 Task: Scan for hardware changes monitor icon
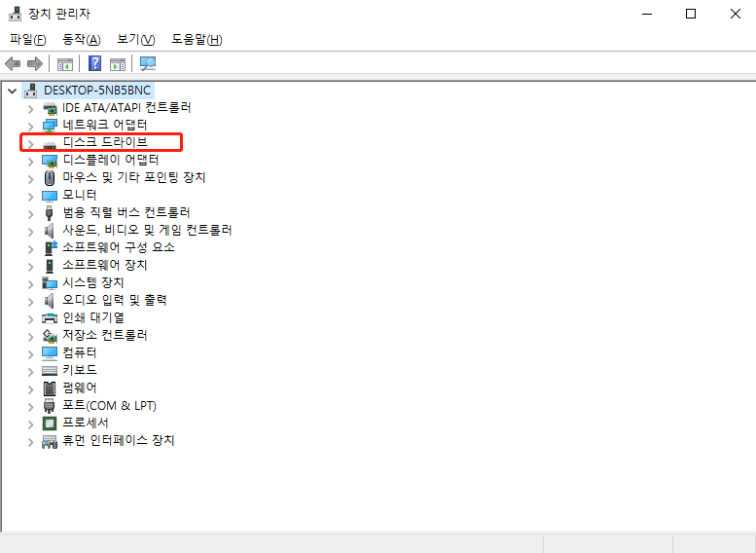[x=148, y=63]
